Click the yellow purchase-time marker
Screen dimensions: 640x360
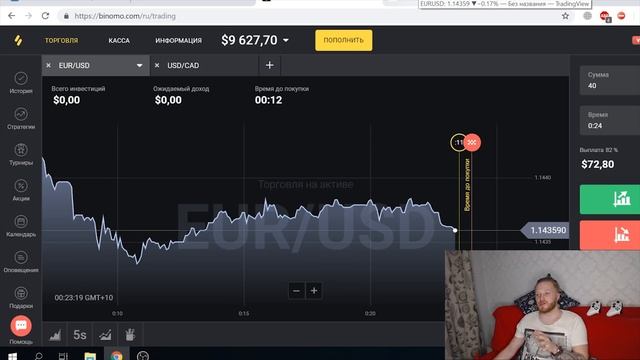(x=458, y=142)
